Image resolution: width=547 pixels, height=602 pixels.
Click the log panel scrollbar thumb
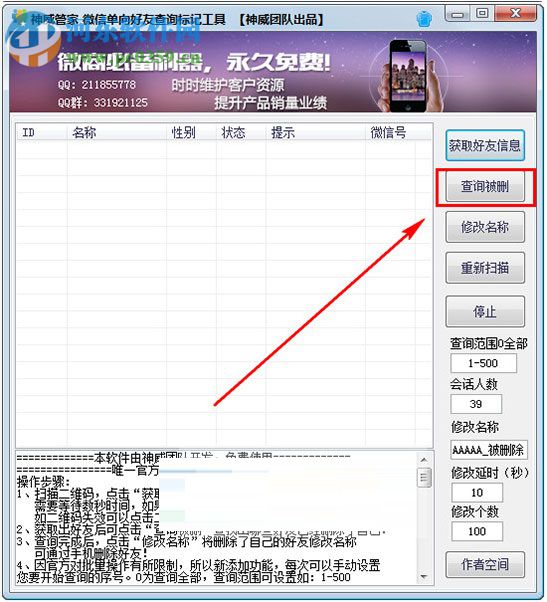pyautogui.click(x=424, y=478)
